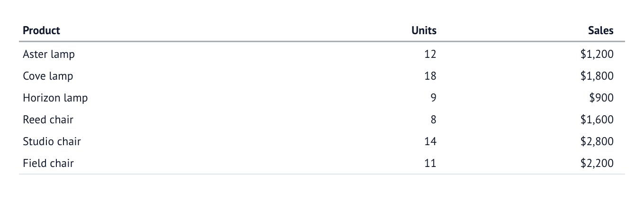Click the Units column header
This screenshot has width=644, height=222.
424,30
